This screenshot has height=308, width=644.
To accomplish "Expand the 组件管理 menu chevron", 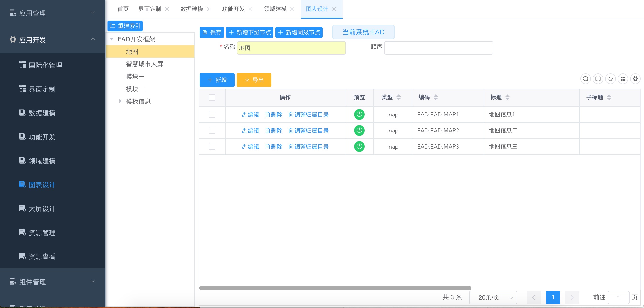I will click(x=93, y=281).
